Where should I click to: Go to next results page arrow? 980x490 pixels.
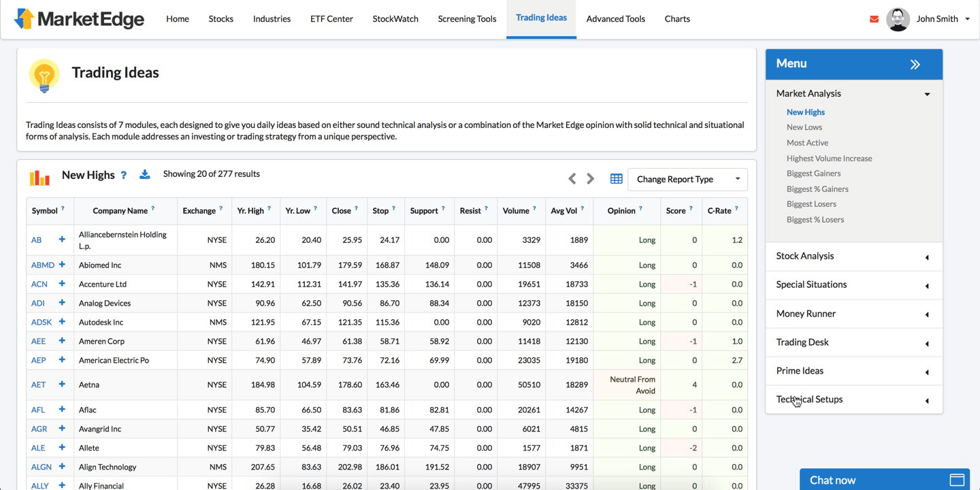click(590, 178)
